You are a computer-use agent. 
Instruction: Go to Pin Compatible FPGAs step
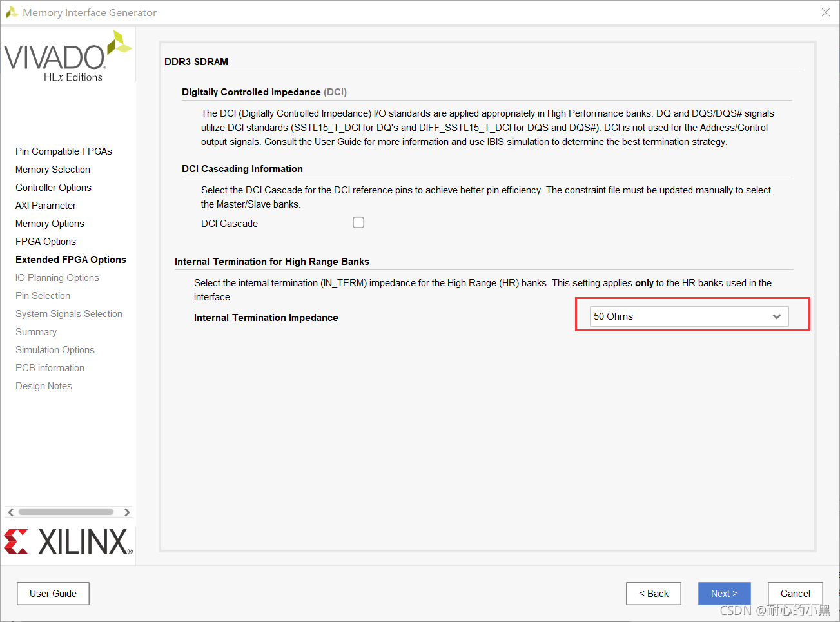pos(64,151)
